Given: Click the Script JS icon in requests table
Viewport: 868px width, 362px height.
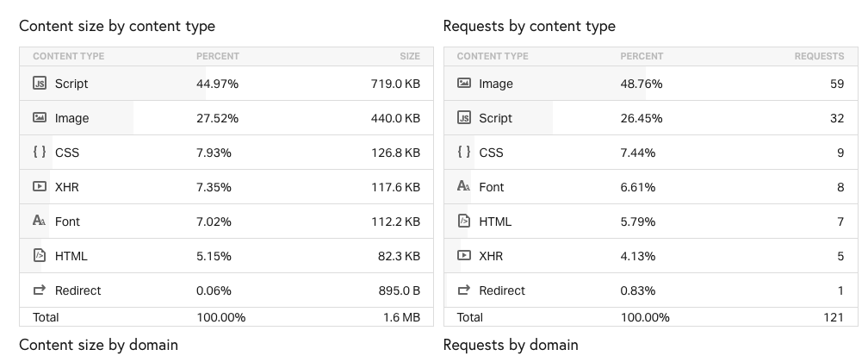Looking at the screenshot, I should 464,117.
